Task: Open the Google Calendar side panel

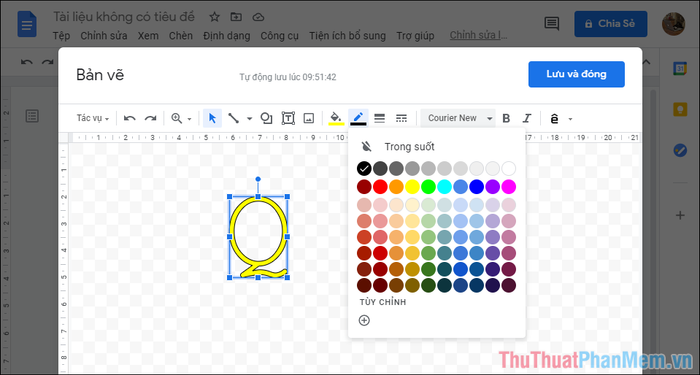Action: coord(680,68)
